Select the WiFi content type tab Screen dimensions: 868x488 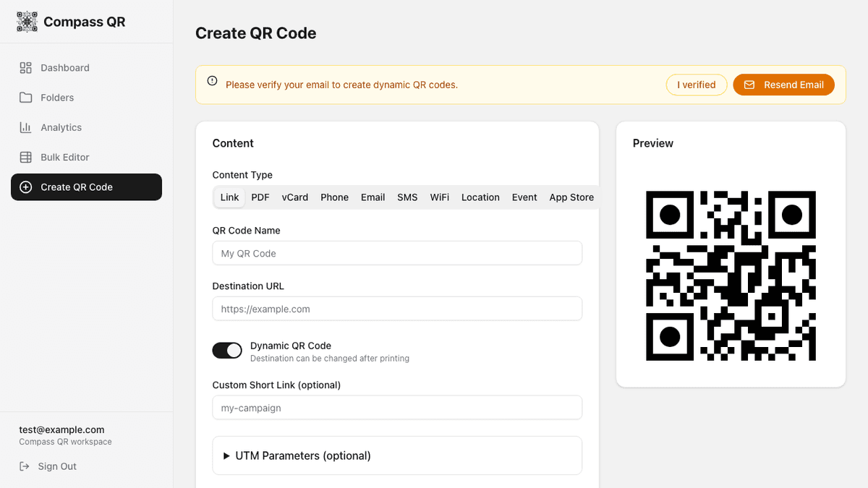pos(440,197)
